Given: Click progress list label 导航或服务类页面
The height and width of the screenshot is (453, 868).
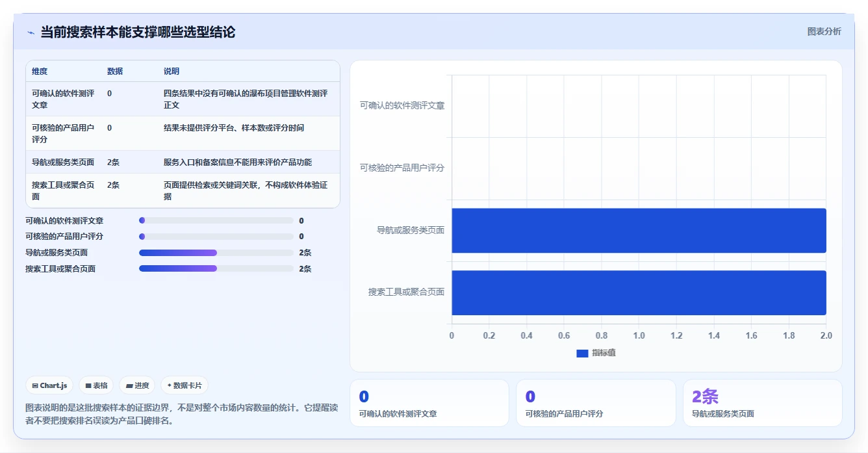Looking at the screenshot, I should point(57,253).
